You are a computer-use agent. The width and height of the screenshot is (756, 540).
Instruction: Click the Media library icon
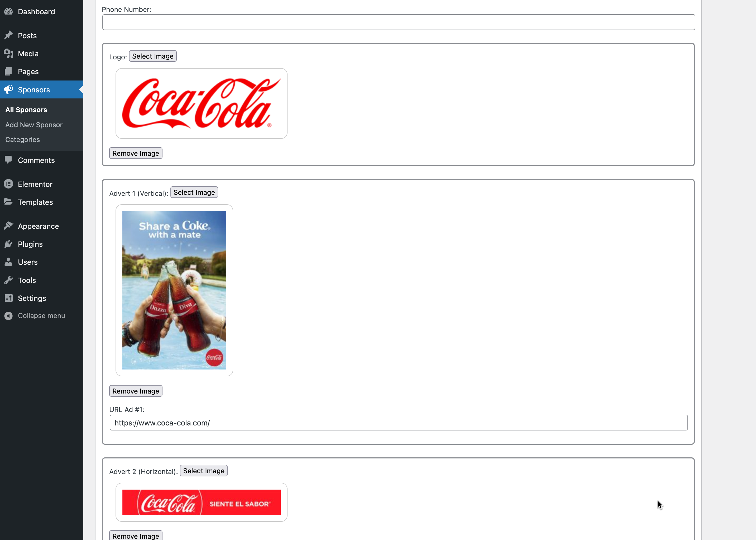[x=9, y=54]
